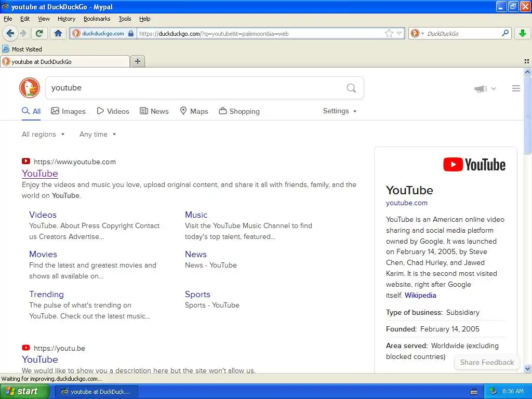Open the History menu
Image resolution: width=532 pixels, height=399 pixels.
tap(66, 19)
